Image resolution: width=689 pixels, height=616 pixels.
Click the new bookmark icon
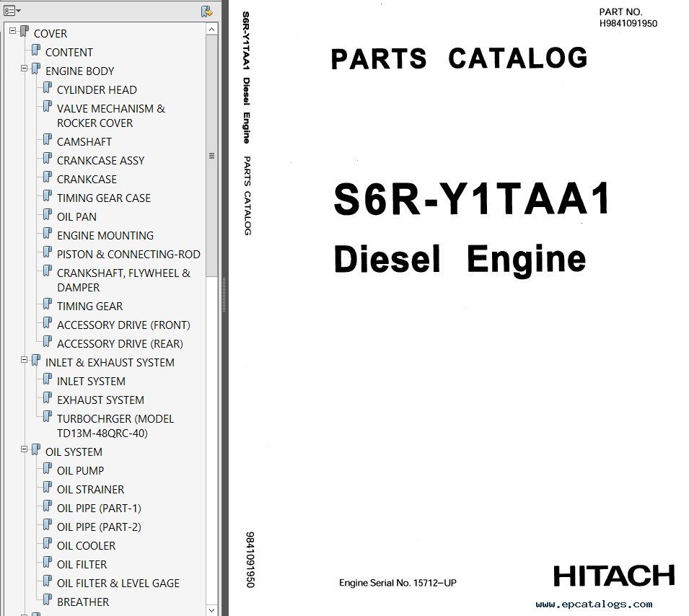pyautogui.click(x=206, y=12)
